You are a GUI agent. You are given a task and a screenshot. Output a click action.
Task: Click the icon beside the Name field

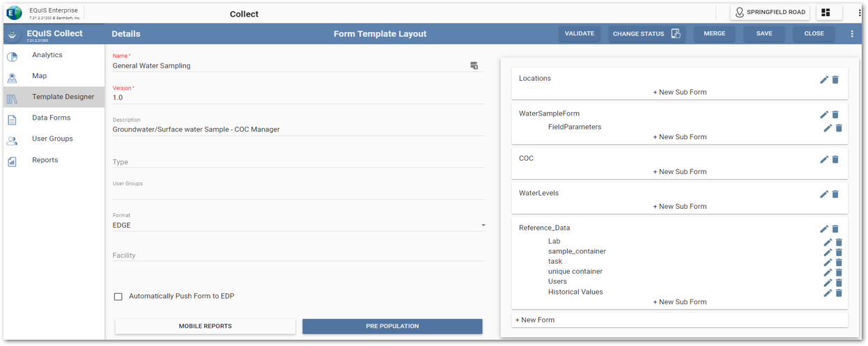point(474,65)
